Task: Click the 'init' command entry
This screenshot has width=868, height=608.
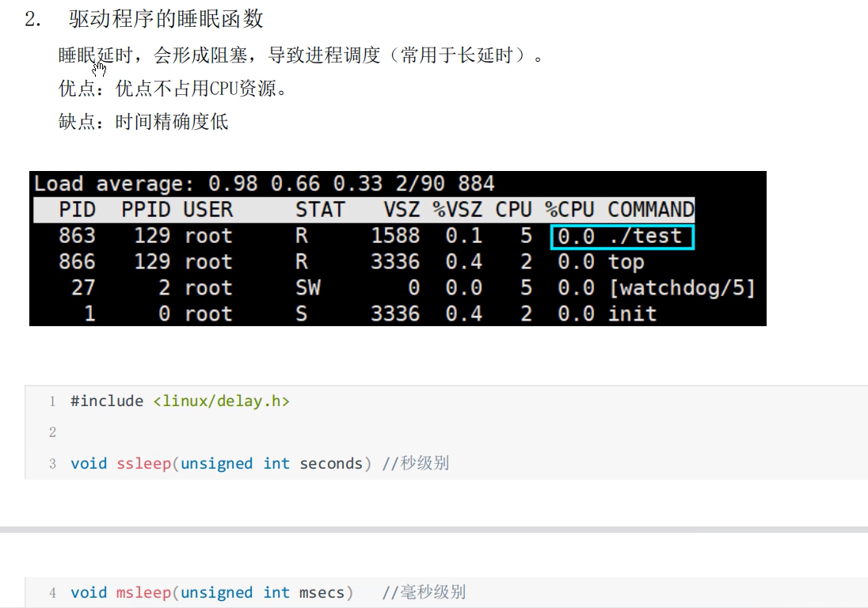Action: [632, 313]
